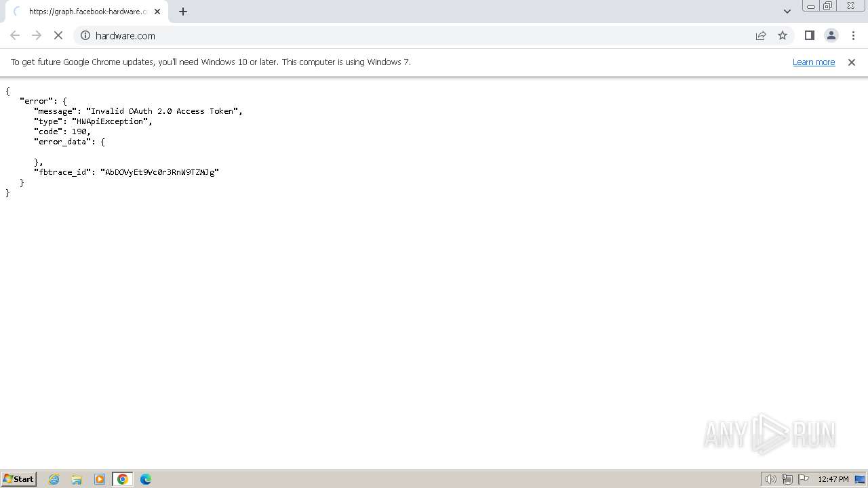
Task: Restore down the Chrome window
Action: [828, 6]
